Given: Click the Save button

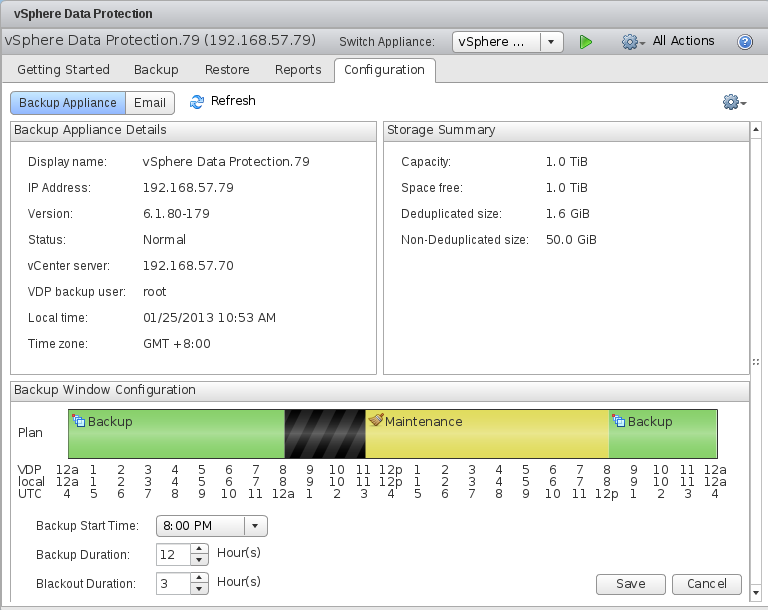Looking at the screenshot, I should click(631, 584).
